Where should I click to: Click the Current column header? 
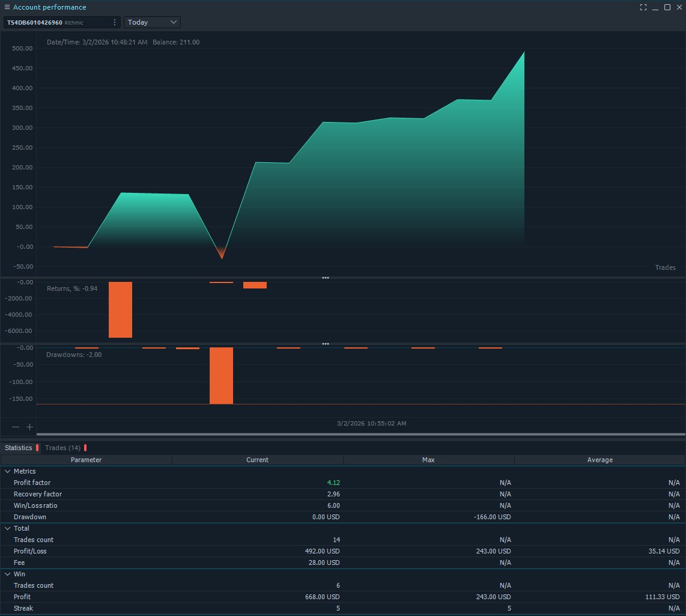257,460
